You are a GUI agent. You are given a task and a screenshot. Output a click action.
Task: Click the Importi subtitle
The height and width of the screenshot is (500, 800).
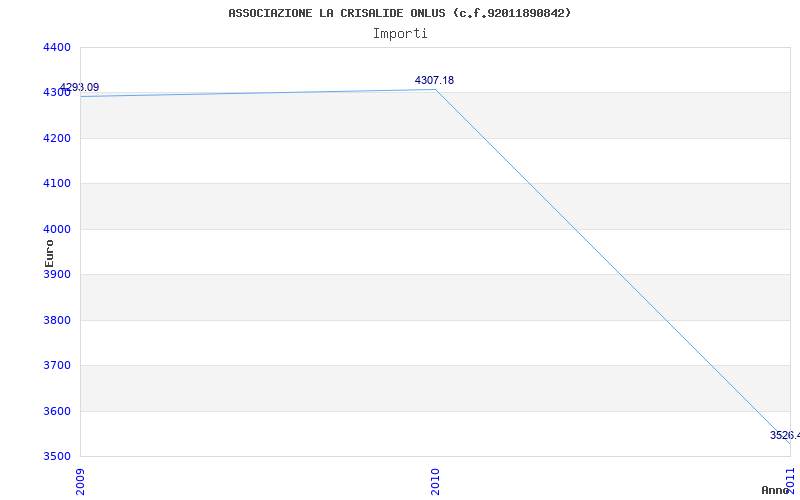(399, 34)
